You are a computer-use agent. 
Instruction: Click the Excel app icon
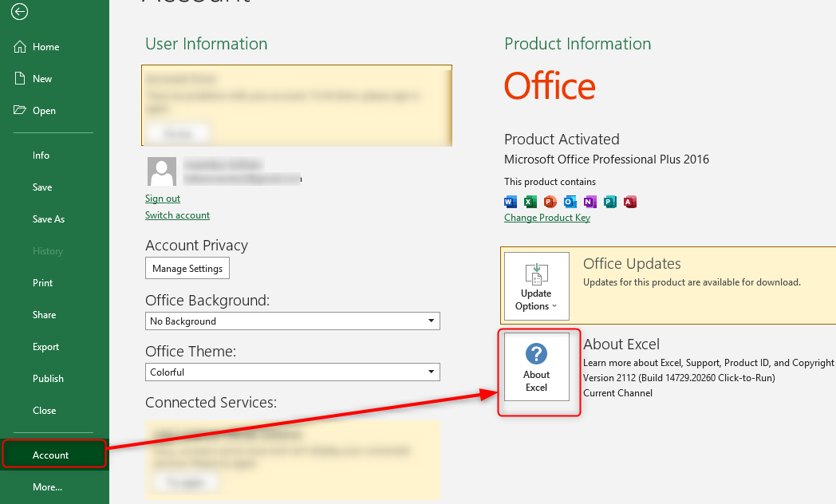coord(530,202)
